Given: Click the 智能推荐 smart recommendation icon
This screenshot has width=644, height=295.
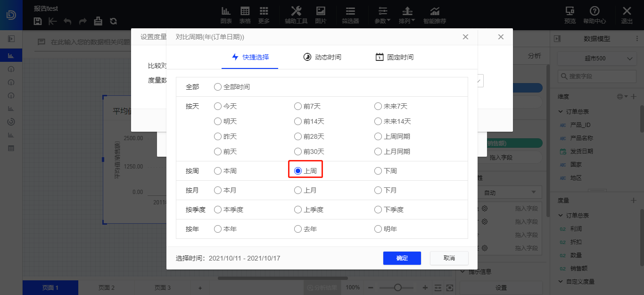Looking at the screenshot, I should (435, 15).
